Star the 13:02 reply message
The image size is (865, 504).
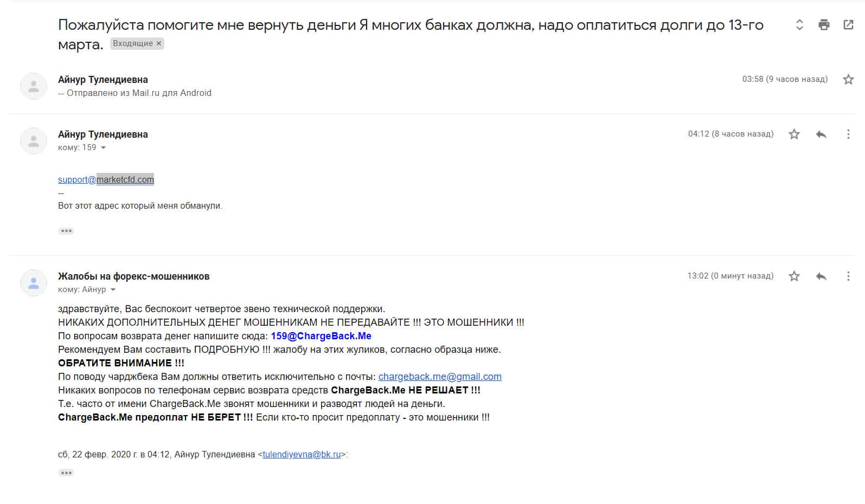794,276
